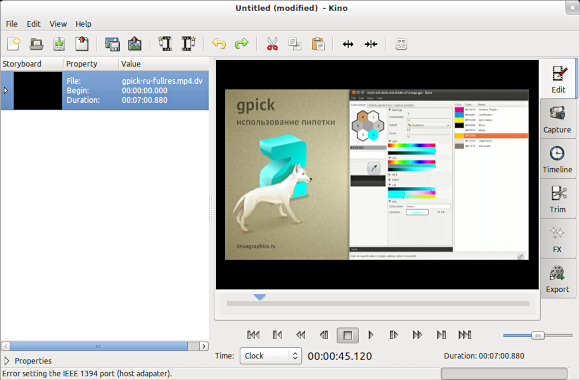
Task: Open the File menu
Action: 11,24
